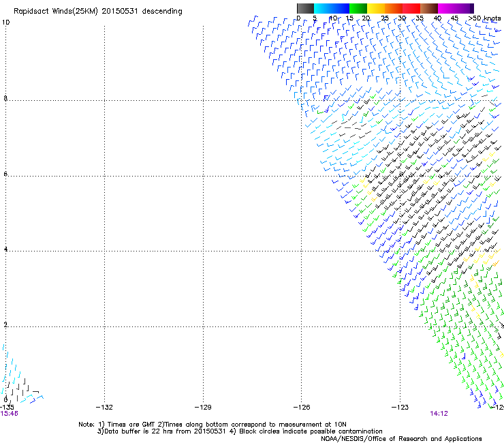Click note "4) Black circles indicate possible contamination"

[306, 431]
